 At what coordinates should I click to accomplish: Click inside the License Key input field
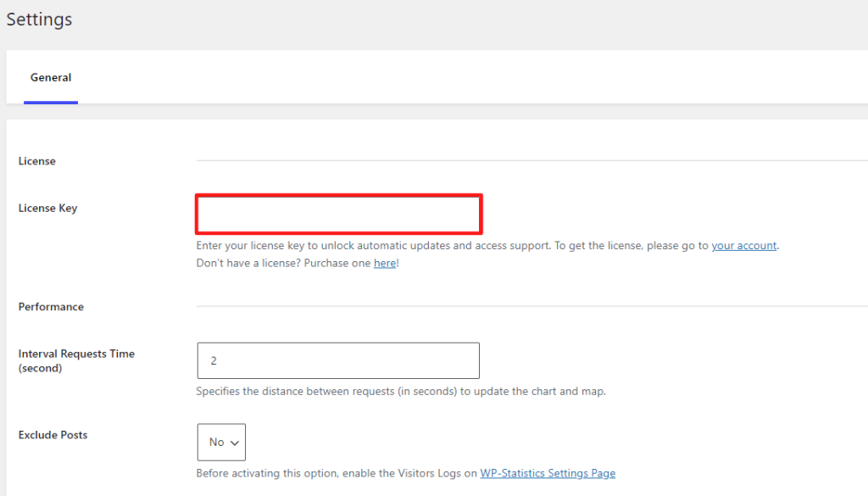tap(339, 214)
